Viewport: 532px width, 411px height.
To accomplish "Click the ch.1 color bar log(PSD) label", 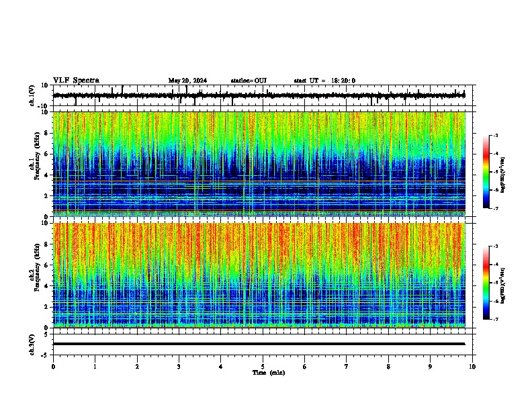I will click(x=503, y=175).
